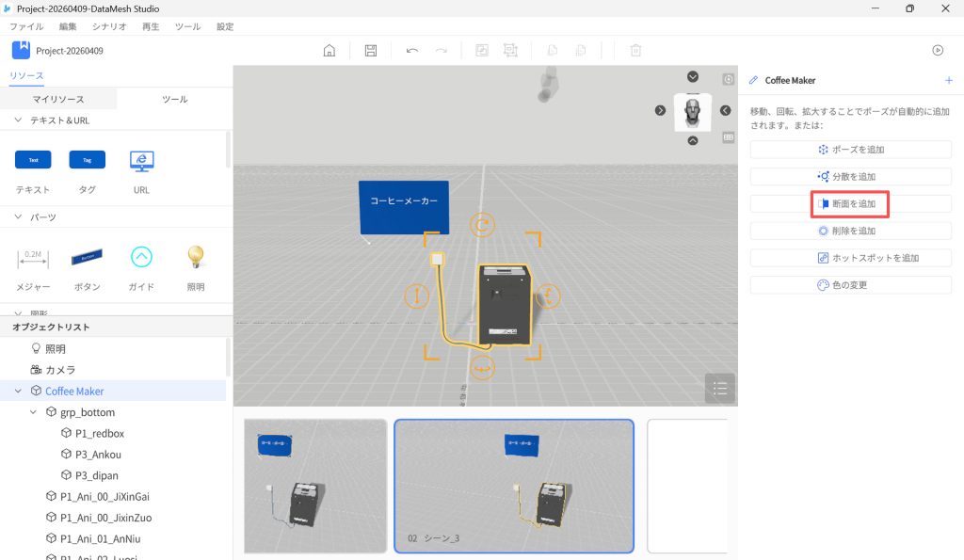The image size is (964, 560).
Task: Collapse the grp_bottom group
Action: [x=35, y=412]
